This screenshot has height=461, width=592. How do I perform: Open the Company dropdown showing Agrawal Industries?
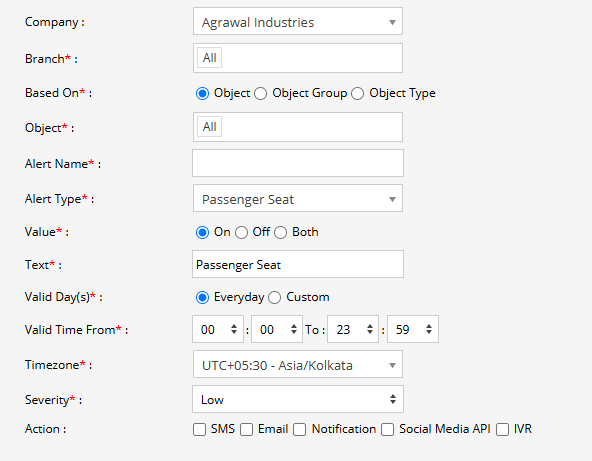(298, 22)
